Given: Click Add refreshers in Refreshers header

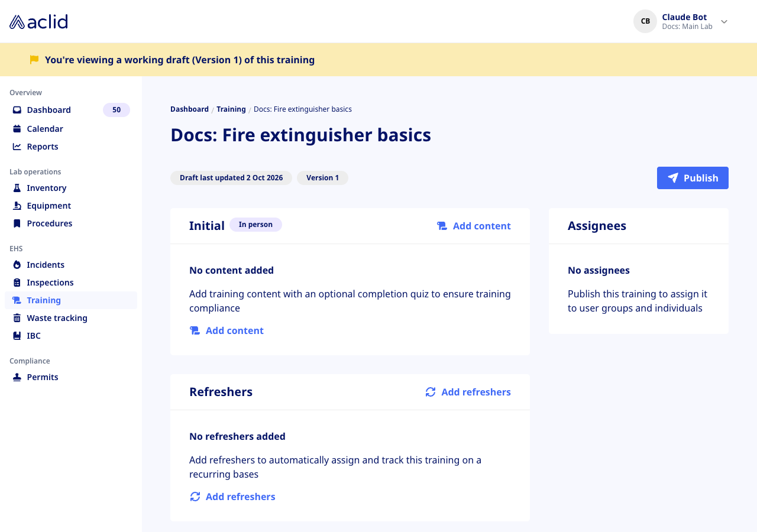Looking at the screenshot, I should click(x=468, y=392).
